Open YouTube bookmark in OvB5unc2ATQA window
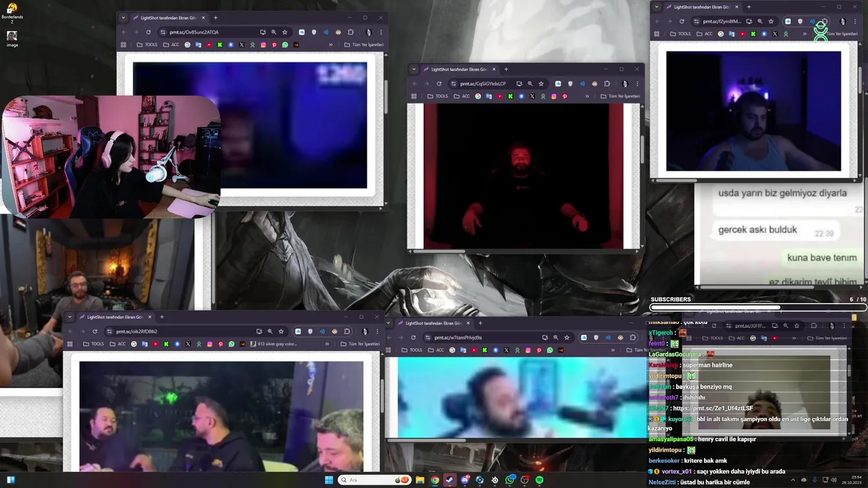This screenshot has width=868, height=488. pyautogui.click(x=209, y=45)
